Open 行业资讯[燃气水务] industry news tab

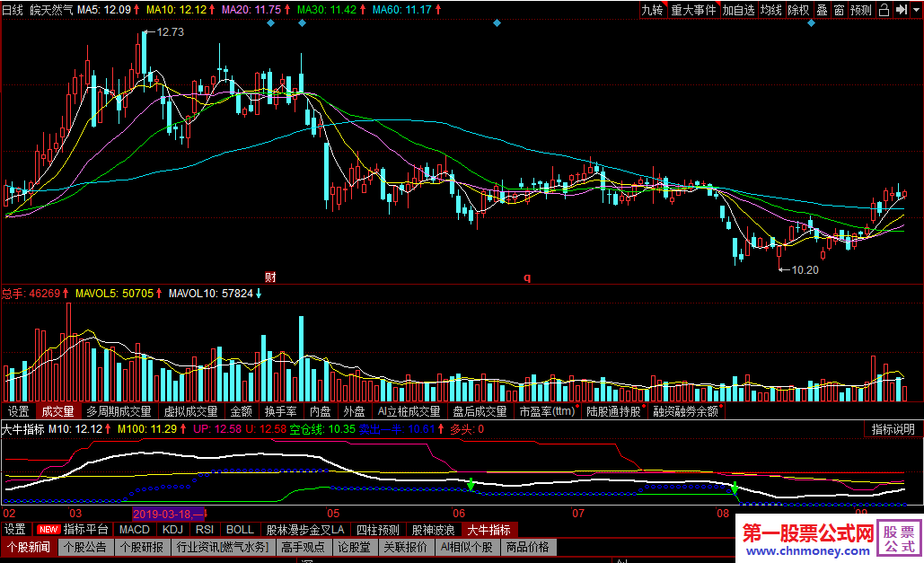click(x=223, y=547)
